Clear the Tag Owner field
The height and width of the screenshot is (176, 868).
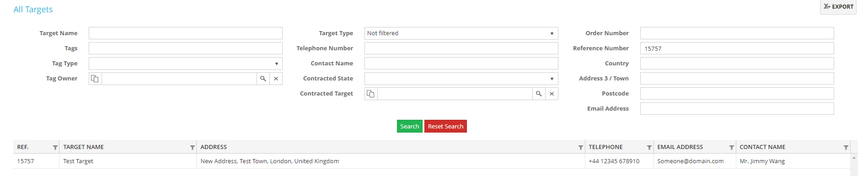coord(276,79)
